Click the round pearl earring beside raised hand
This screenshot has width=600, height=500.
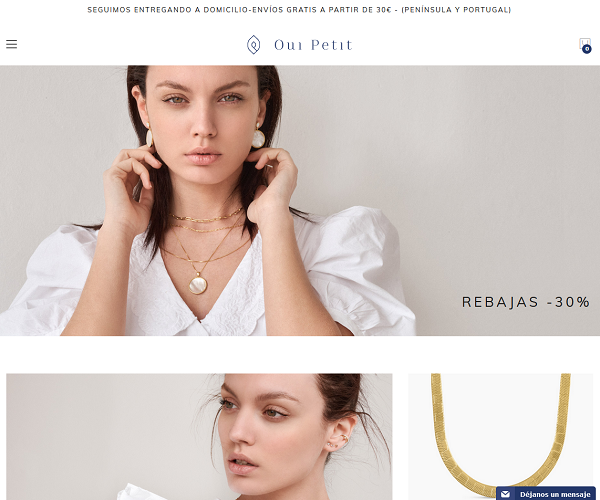[x=258, y=138]
